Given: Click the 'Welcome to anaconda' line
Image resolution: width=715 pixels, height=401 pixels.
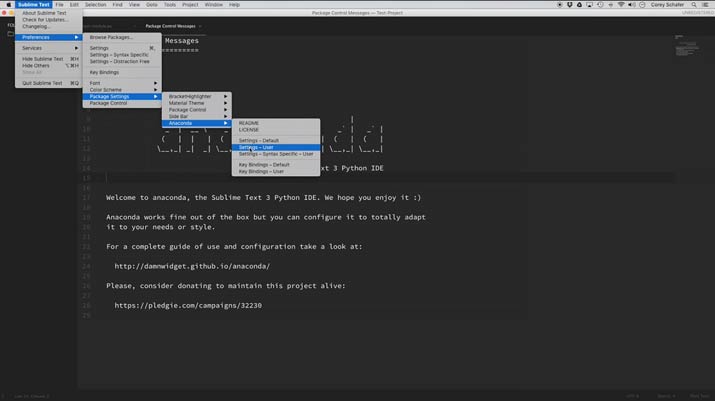Looking at the screenshot, I should pos(264,198).
